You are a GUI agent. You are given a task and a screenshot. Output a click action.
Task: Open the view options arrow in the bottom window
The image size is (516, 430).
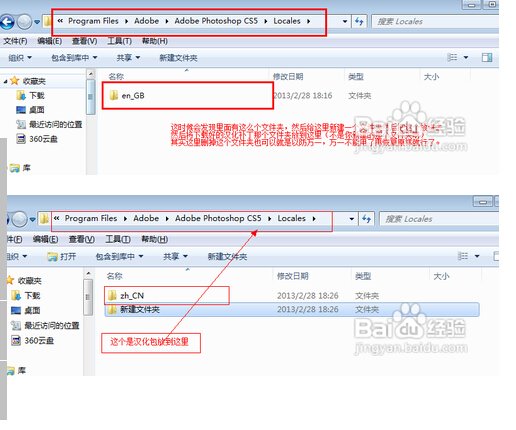477,256
